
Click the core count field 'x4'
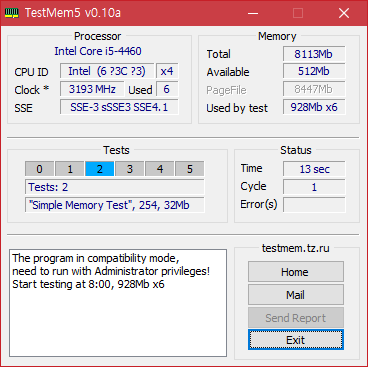(167, 71)
